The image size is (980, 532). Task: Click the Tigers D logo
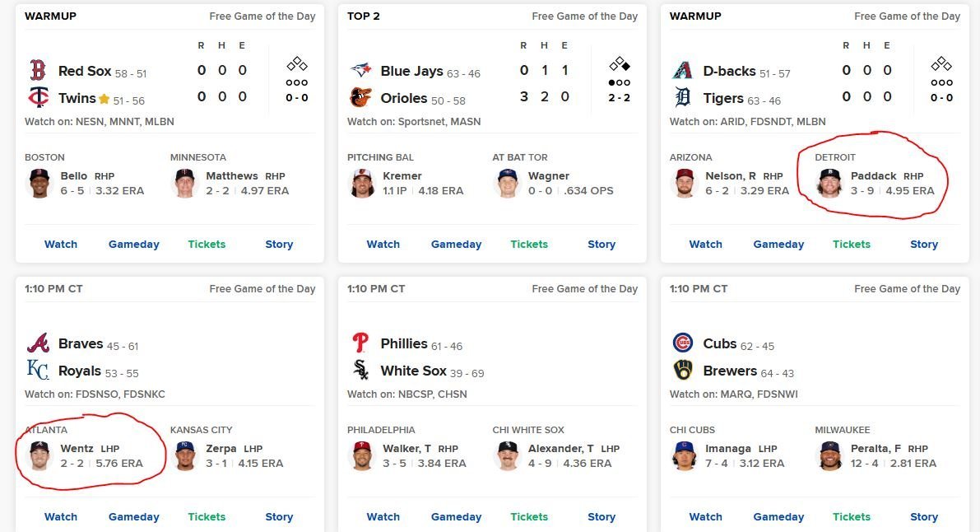click(682, 98)
